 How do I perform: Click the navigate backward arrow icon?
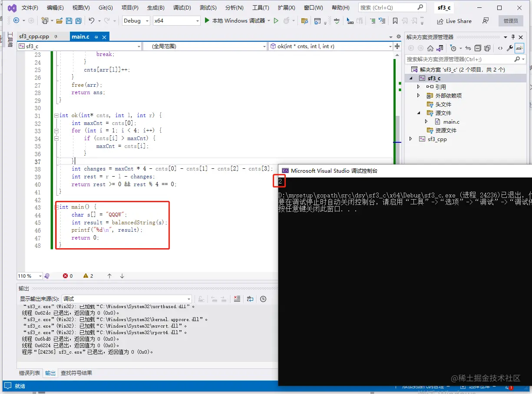16,20
